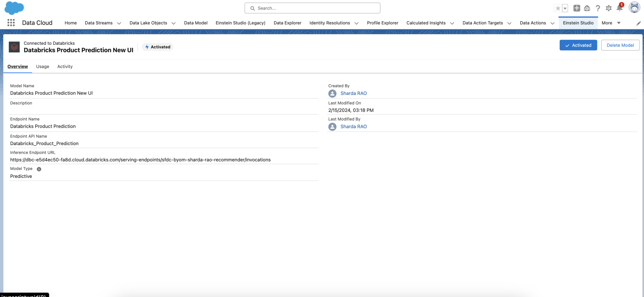The width and height of the screenshot is (644, 297).
Task: Click the Salesforce cloud logo
Action: (x=14, y=8)
